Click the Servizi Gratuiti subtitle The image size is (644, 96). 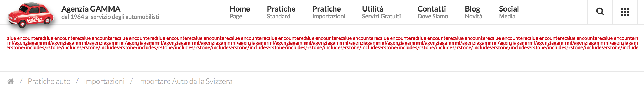point(381,16)
